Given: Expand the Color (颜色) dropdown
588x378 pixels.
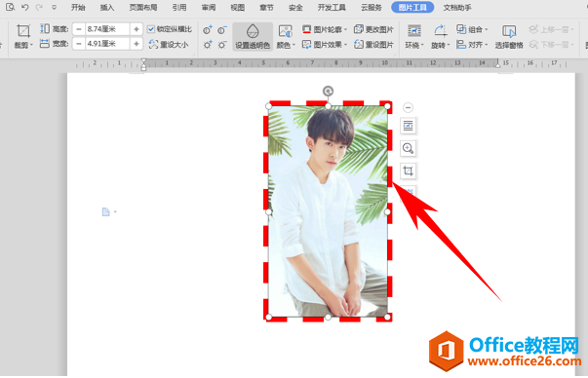Looking at the screenshot, I should [294, 45].
